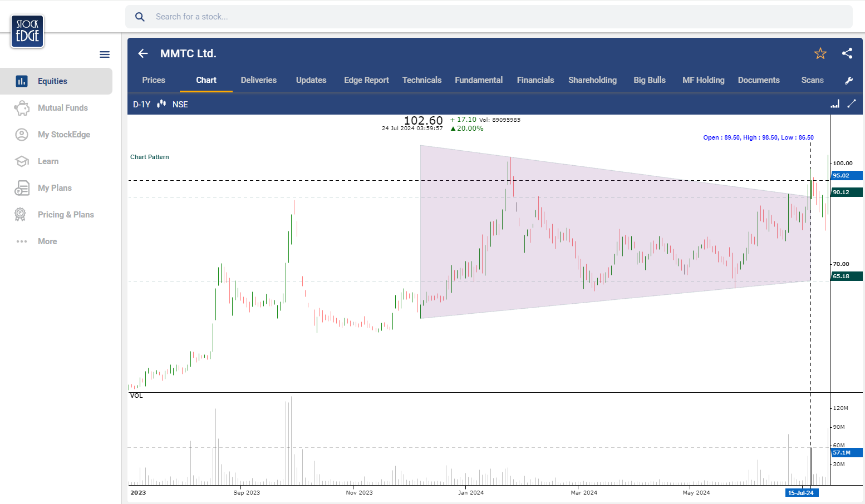Viewport: 865px width, 504px height.
Task: Click the bar-signal icon on chart toolbar
Action: 835,104
